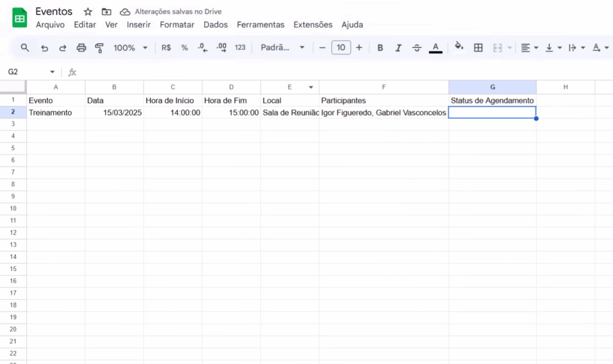
Task: Select cell containing Treinamento
Action: 56,113
